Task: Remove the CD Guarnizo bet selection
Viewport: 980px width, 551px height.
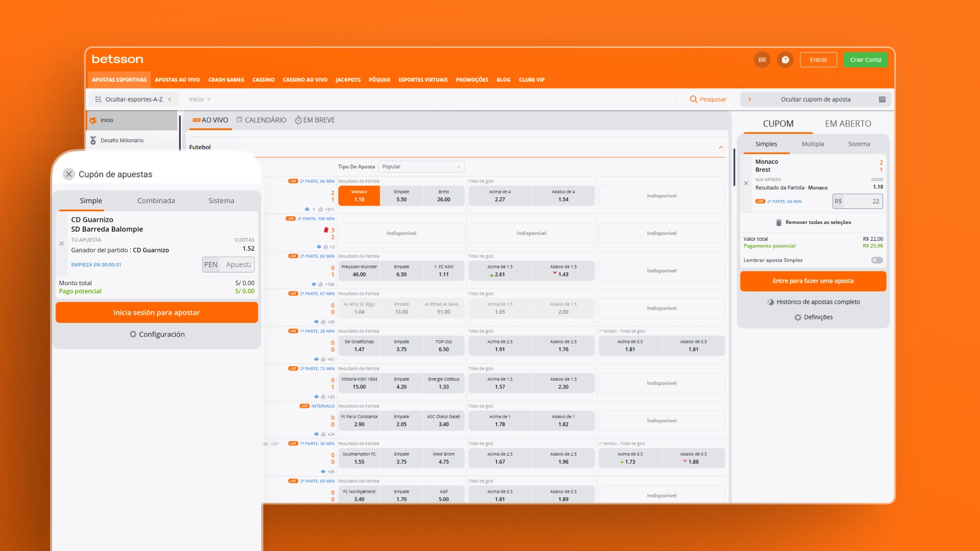Action: (x=62, y=244)
